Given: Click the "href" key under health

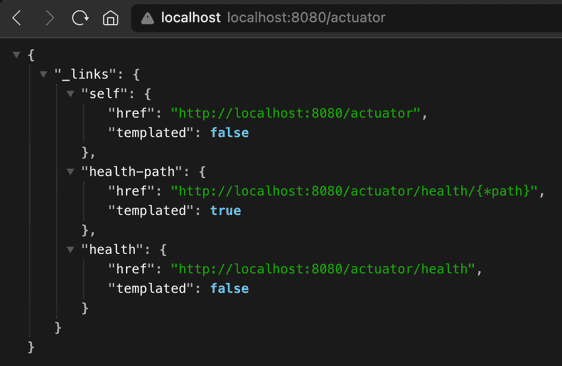Looking at the screenshot, I should (132, 269).
